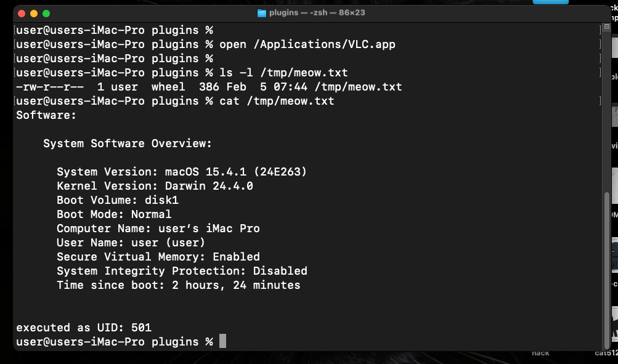Click the System Version: macOS 15.4.1 line

click(182, 171)
